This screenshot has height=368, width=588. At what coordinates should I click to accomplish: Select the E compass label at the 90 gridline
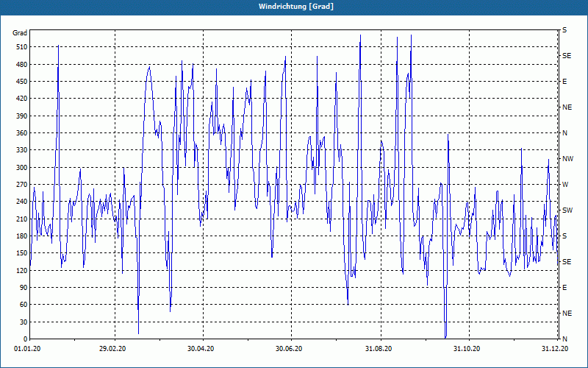pyautogui.click(x=564, y=288)
